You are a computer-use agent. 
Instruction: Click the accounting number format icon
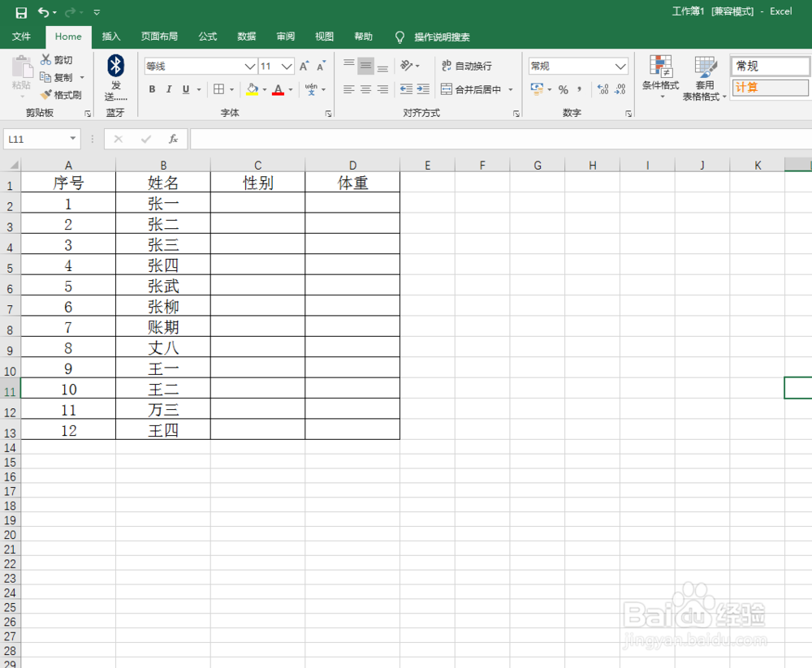pos(537,89)
